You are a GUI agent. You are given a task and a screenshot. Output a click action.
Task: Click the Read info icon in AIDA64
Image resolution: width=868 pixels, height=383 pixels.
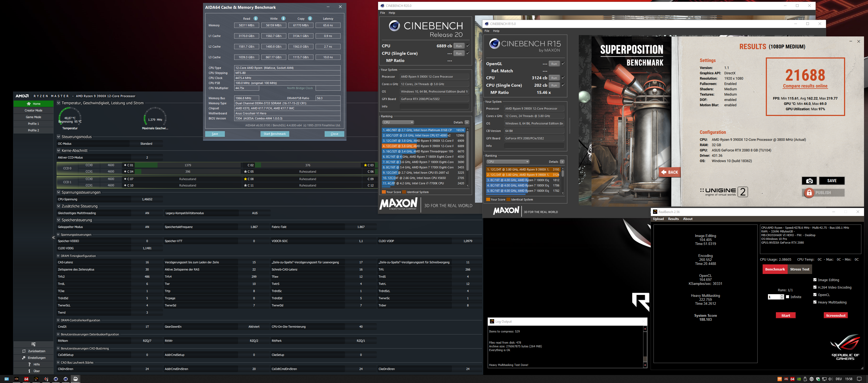(x=256, y=19)
